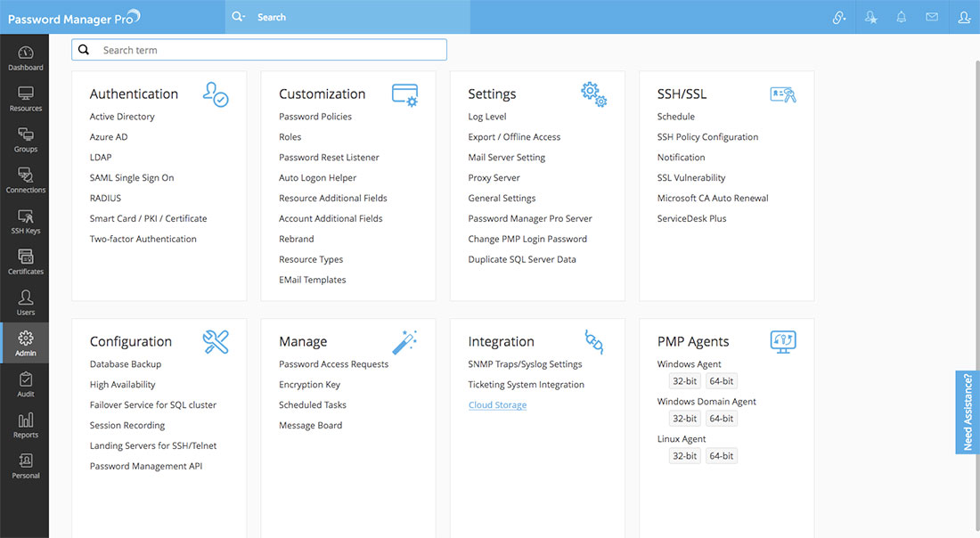The width and height of the screenshot is (980, 538).
Task: Open Proxy Server settings
Action: 494,178
